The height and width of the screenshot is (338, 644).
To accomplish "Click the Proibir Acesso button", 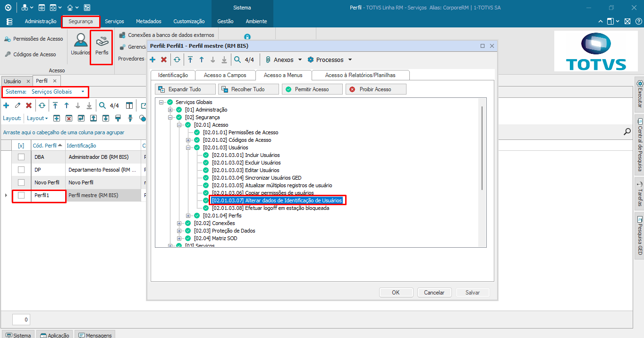I will point(376,89).
